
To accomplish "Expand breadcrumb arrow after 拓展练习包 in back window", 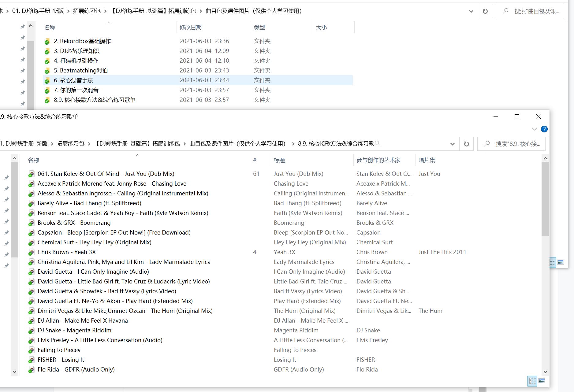I will [x=106, y=11].
